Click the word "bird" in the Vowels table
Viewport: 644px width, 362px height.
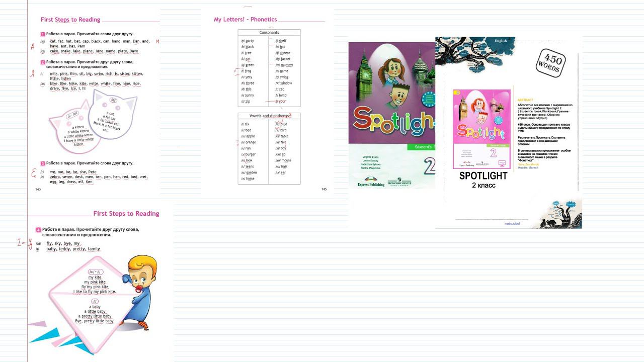click(284, 130)
